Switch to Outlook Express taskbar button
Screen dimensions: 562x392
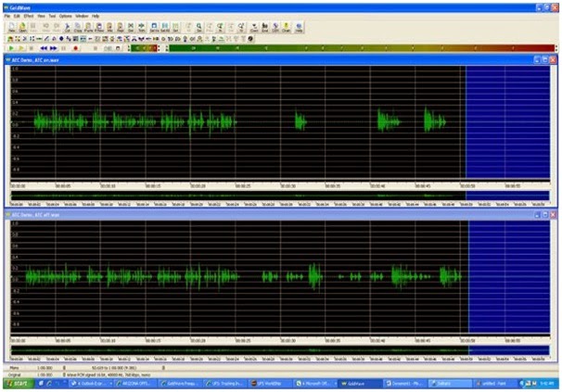click(x=91, y=384)
